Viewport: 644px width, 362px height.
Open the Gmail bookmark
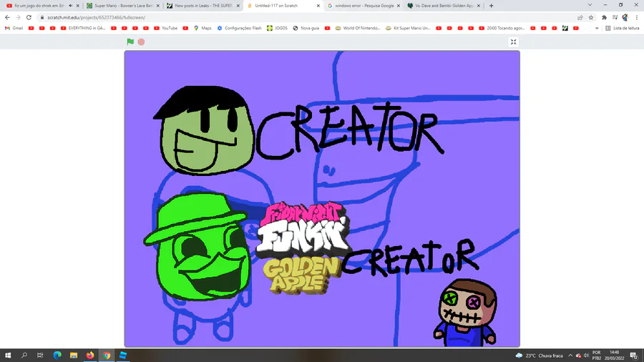(x=14, y=29)
